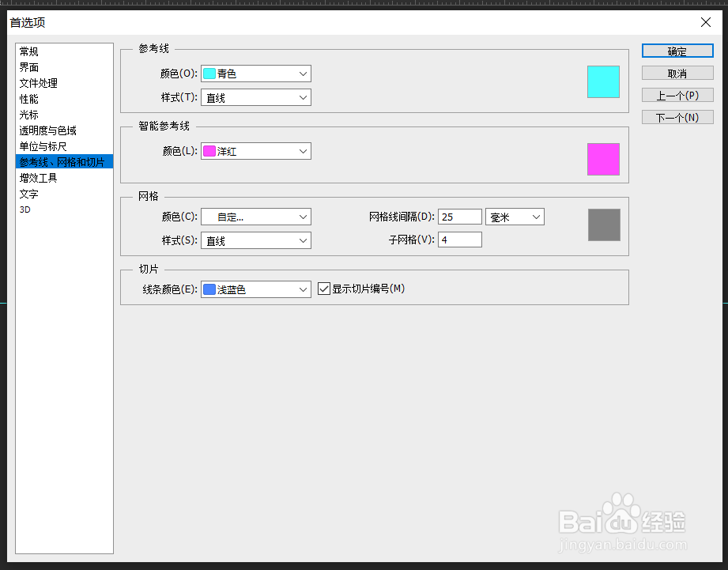The image size is (728, 570).
Task: Click the magenta smart guides swatch
Action: 603,159
